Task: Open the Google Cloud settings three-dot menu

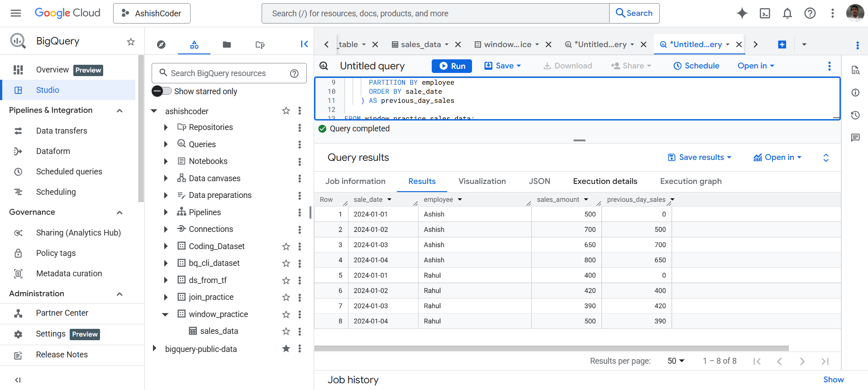Action: coord(832,13)
